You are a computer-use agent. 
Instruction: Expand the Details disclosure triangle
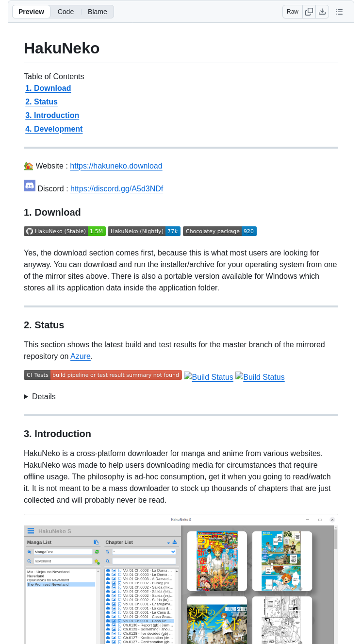26,396
